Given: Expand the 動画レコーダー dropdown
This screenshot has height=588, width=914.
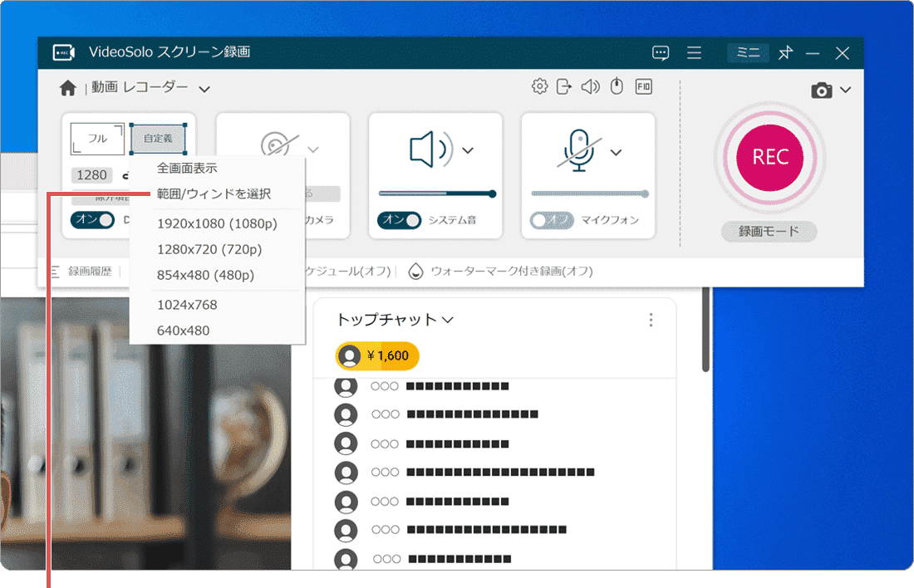Looking at the screenshot, I should click(204, 88).
